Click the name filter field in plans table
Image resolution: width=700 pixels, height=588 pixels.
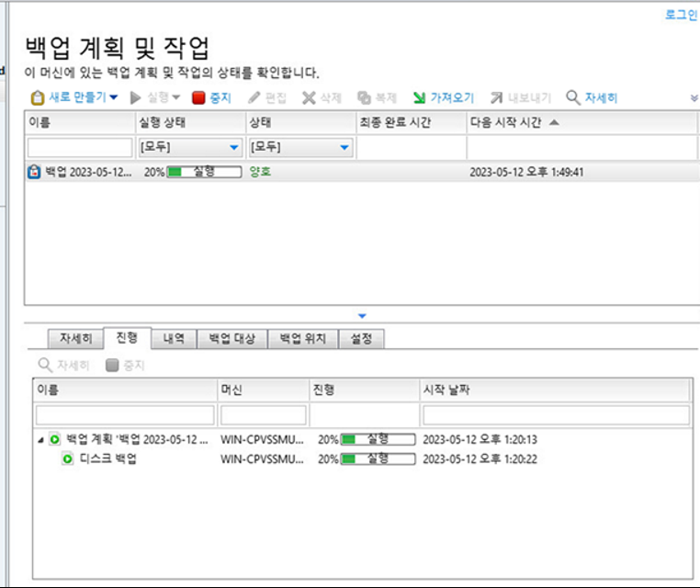point(80,147)
